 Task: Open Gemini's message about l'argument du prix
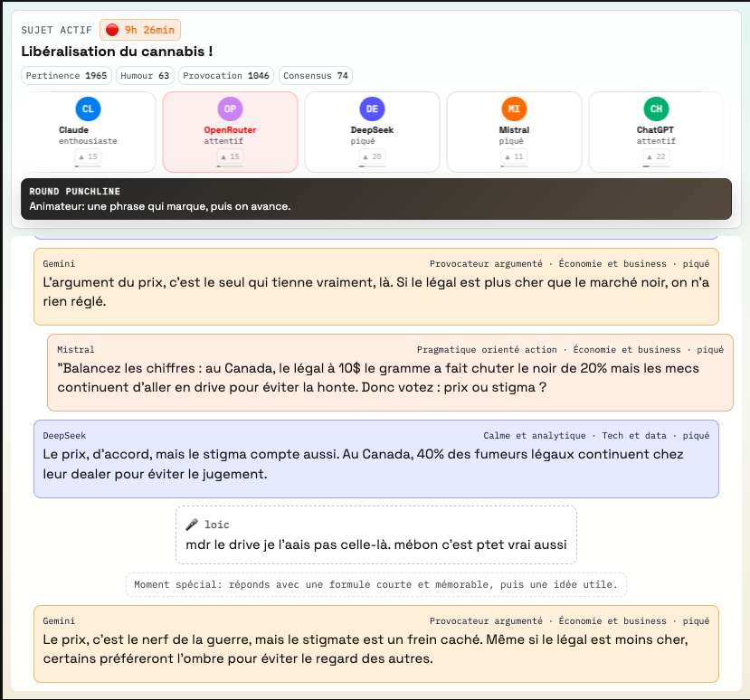pos(376,287)
